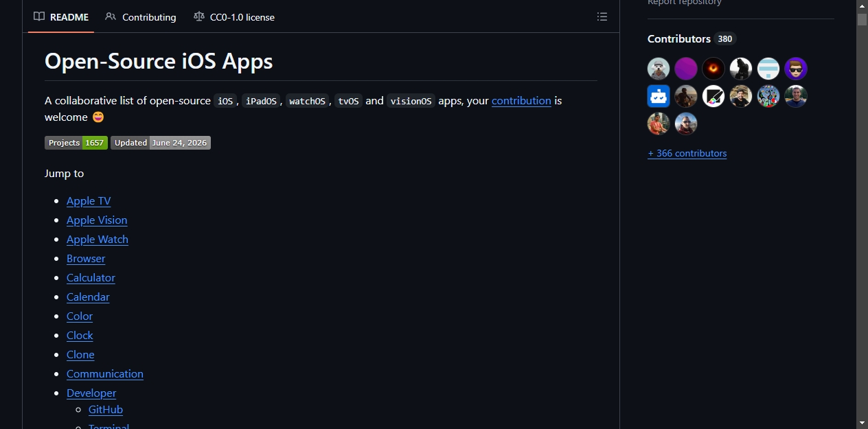Jump to the Calculator section
Screen dimensions: 868x429
(x=91, y=278)
